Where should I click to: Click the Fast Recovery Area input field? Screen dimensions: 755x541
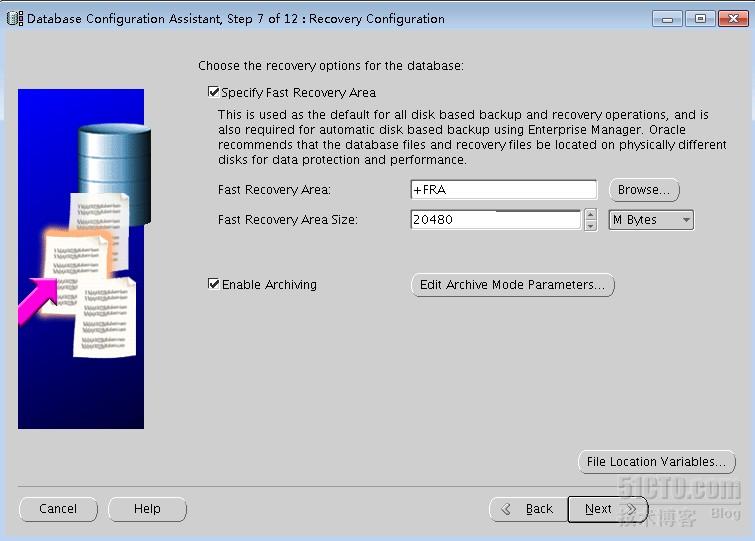coord(504,190)
